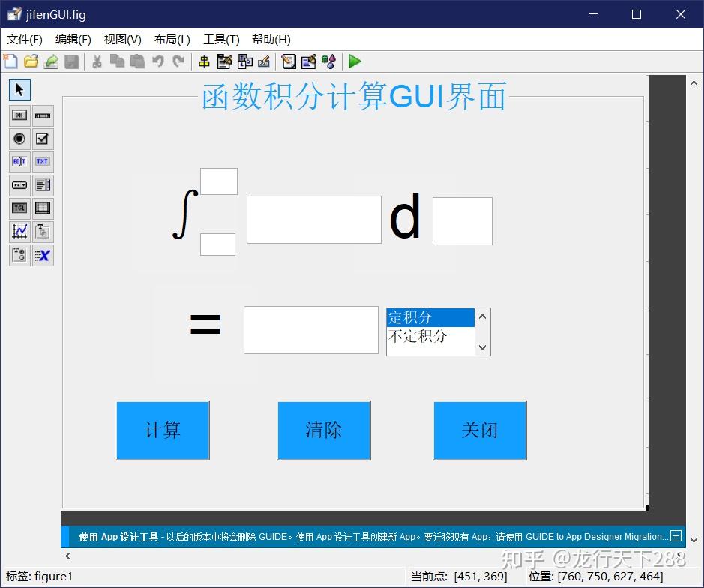Run the GUI with the green Run arrow
Viewport: 704px width, 588px height.
[x=353, y=61]
